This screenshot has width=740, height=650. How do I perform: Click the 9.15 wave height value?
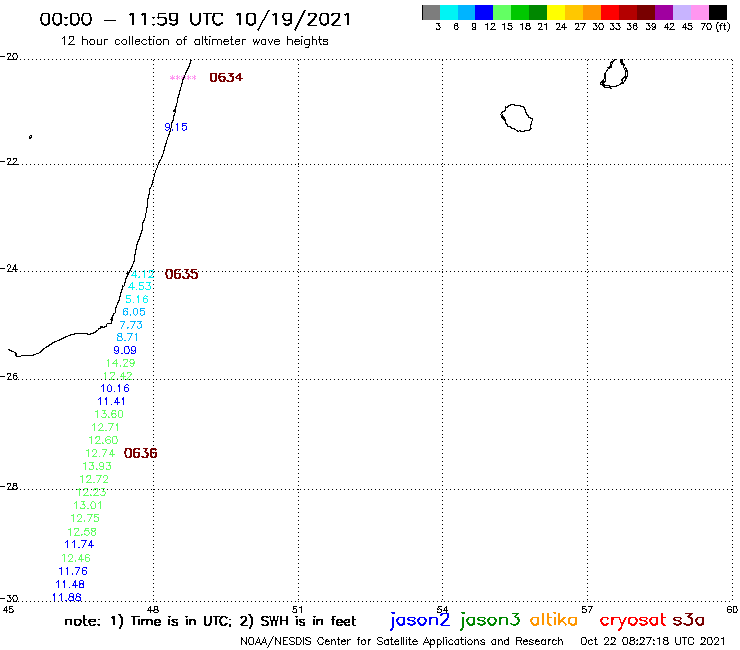click(176, 127)
